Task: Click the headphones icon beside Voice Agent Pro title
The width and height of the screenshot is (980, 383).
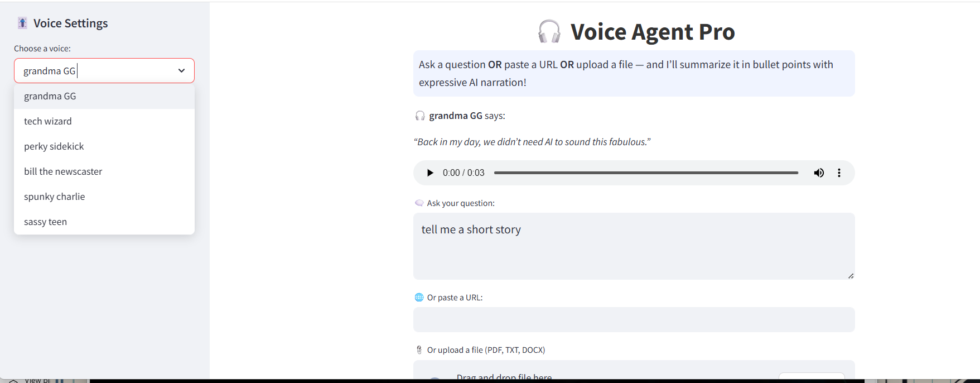Action: (549, 32)
